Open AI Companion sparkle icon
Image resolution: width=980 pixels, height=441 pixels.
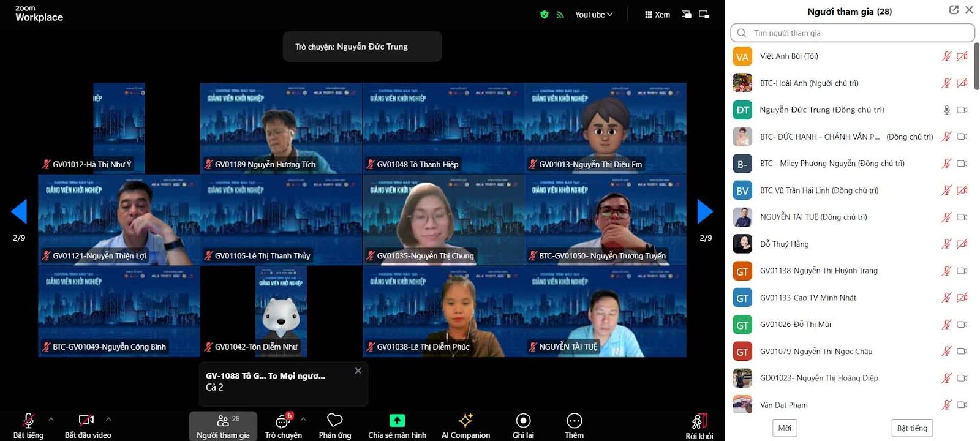pos(466,421)
